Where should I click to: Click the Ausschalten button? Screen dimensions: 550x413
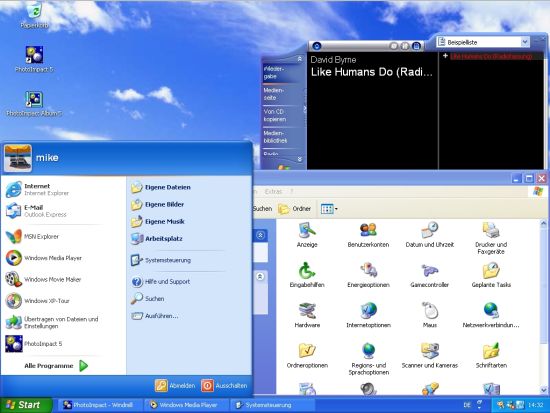point(224,385)
